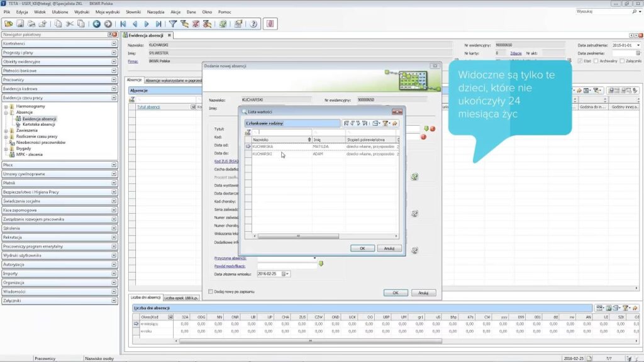Expand the Płace navigator section

[x=114, y=165]
